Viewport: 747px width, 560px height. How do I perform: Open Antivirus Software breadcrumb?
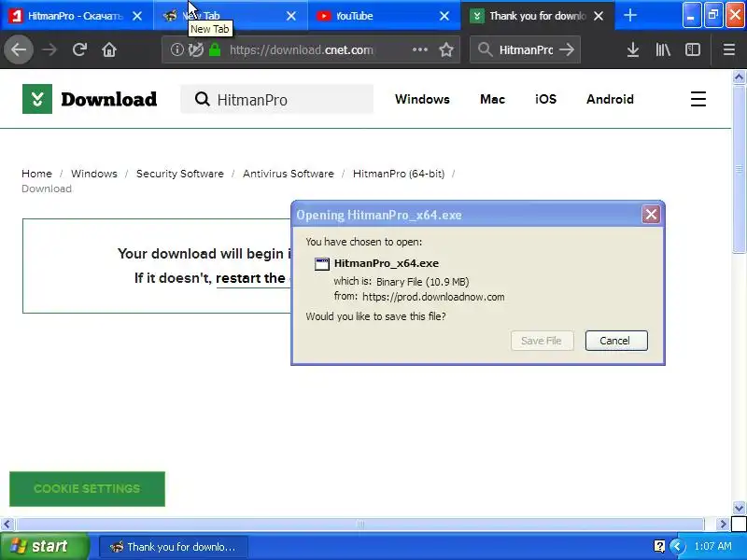tap(289, 174)
